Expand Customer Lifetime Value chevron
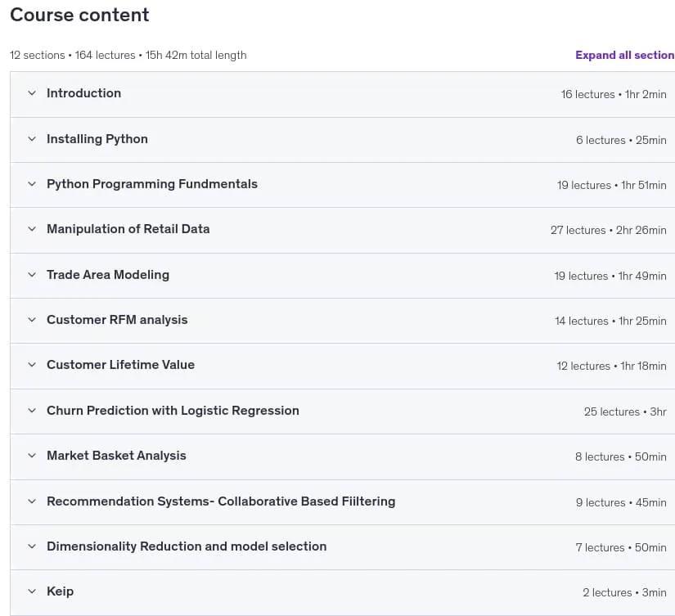 pos(32,365)
